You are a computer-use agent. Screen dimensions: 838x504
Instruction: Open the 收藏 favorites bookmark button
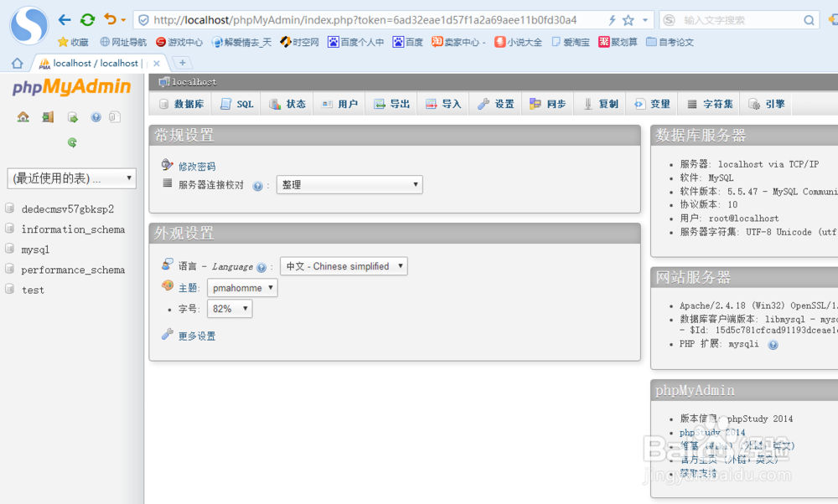point(73,42)
